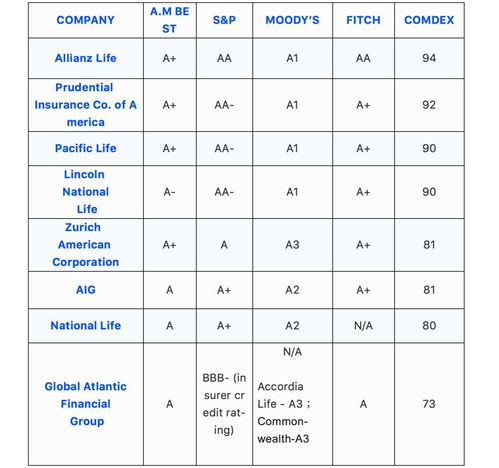This screenshot has height=468, width=499.
Task: Select the MOODY'S column header
Action: point(292,20)
